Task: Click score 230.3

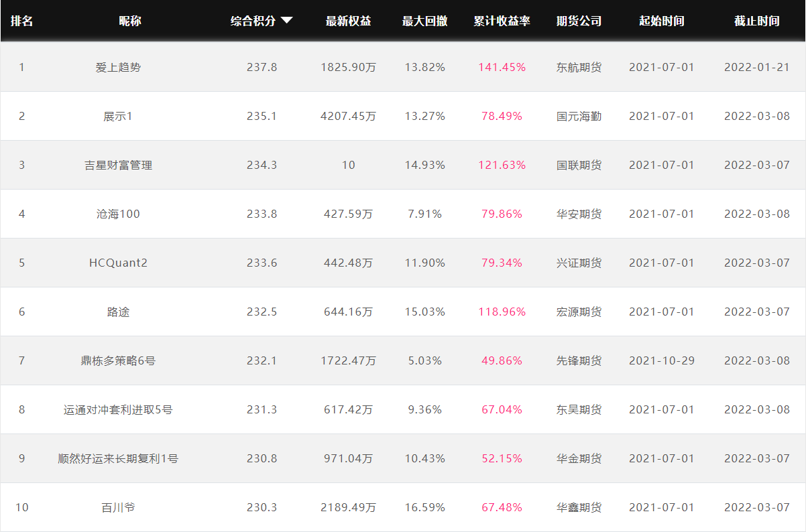Action: [x=262, y=507]
